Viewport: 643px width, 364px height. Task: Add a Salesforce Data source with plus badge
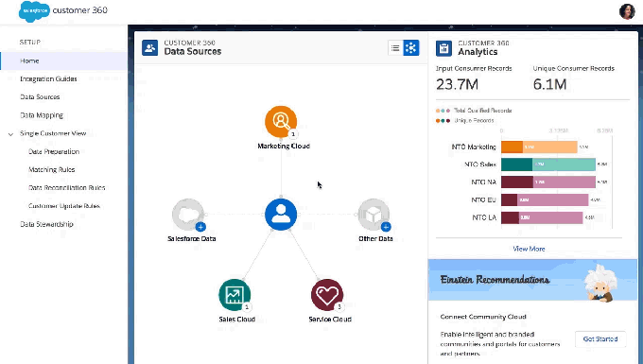click(x=200, y=227)
